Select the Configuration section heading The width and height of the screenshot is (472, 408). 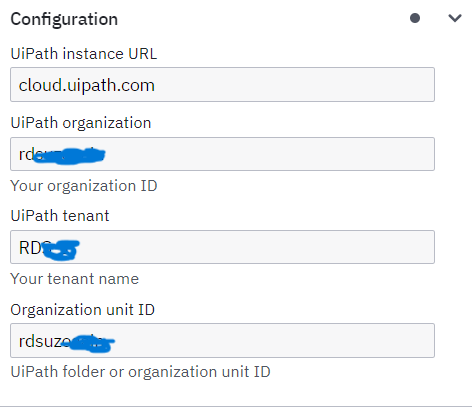click(x=64, y=19)
